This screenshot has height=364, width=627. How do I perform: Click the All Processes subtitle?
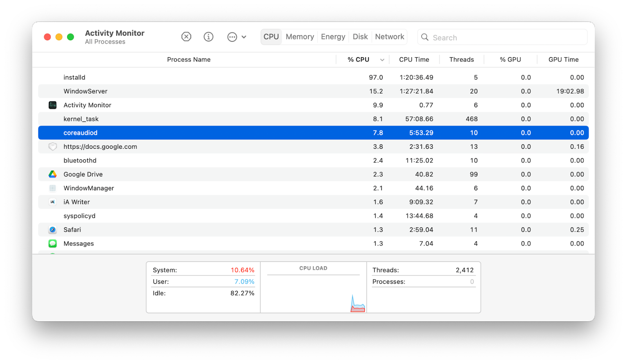pos(105,42)
